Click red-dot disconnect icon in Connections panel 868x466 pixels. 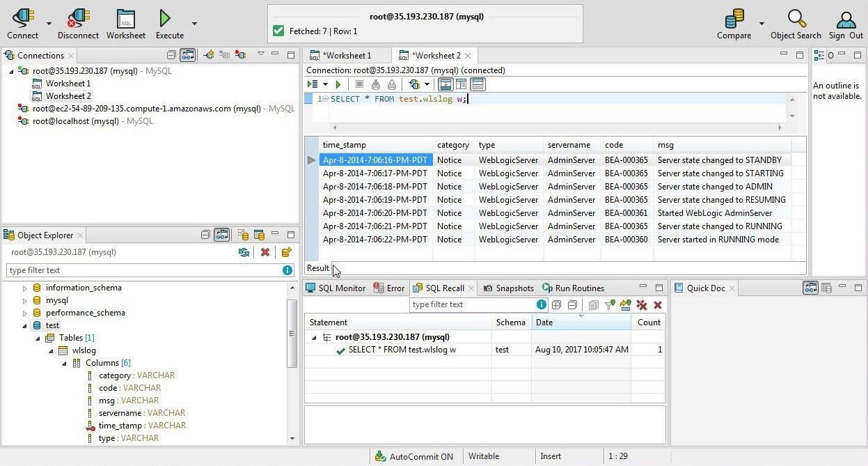pyautogui.click(x=241, y=55)
